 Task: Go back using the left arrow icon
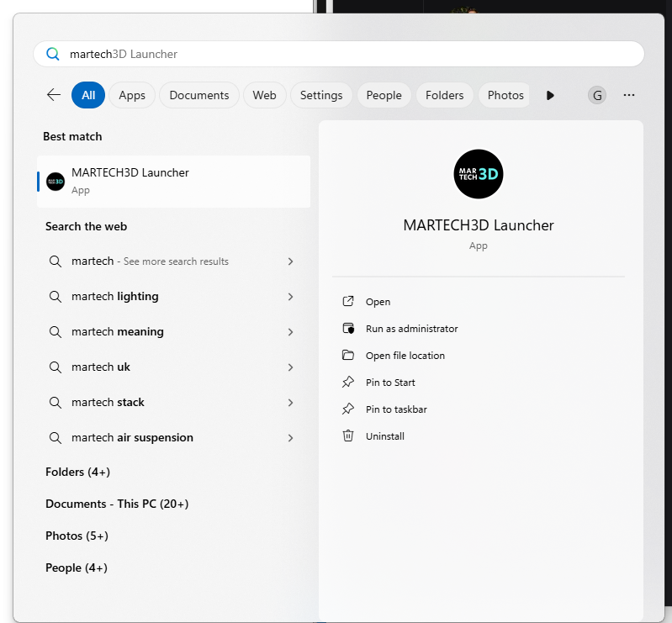click(x=54, y=95)
